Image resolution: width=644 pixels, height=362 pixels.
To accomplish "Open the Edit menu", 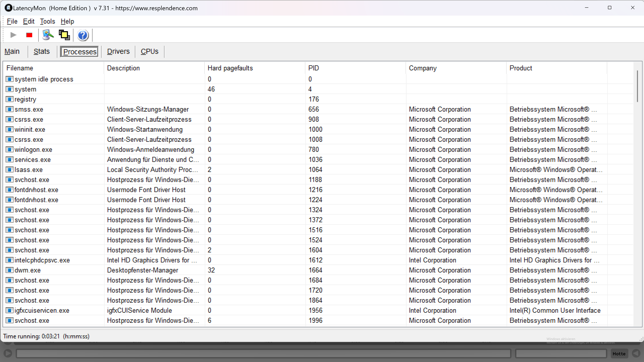I will [x=29, y=21].
